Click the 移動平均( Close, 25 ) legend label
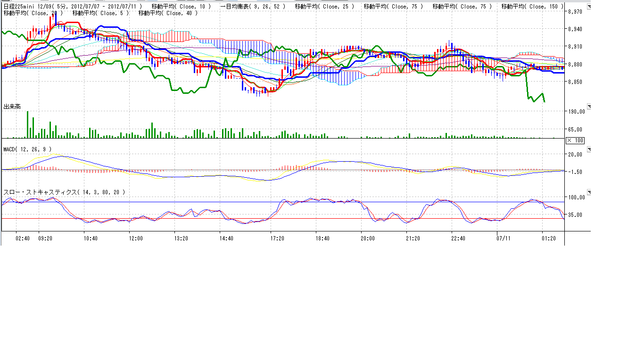Screen dimensions: 644x362 pyautogui.click(x=324, y=6)
